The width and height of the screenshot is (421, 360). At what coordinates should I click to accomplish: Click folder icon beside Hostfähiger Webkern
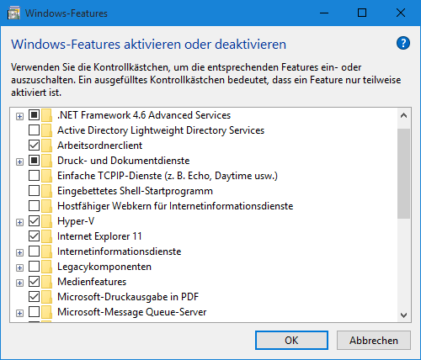point(47,206)
